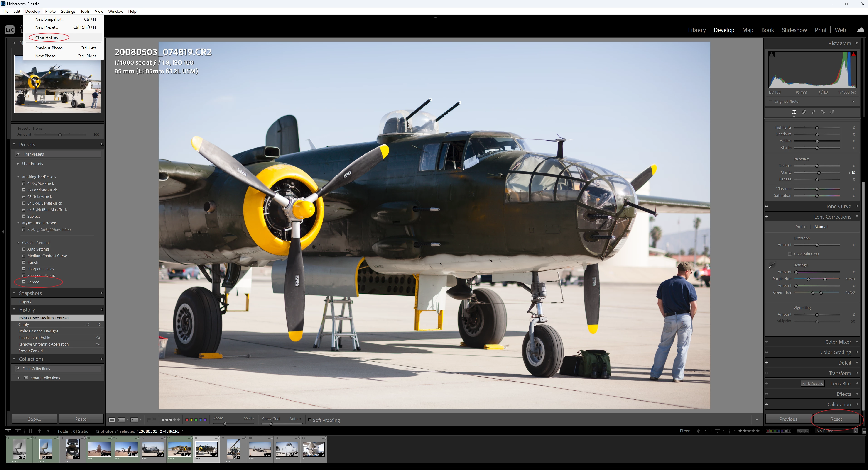Select the Healing bandage tool icon
868x470 pixels.
tap(813, 112)
